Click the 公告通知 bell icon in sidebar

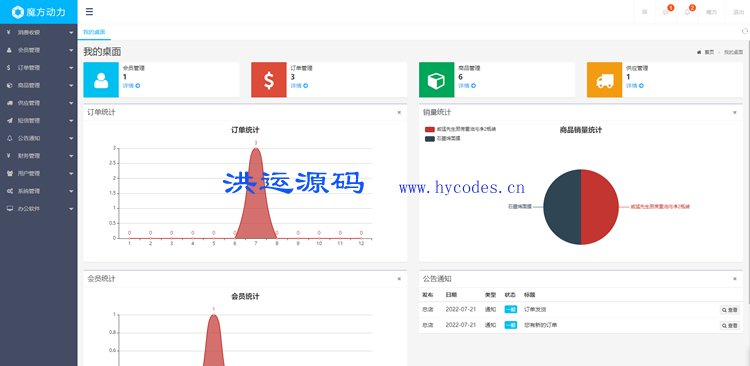(x=10, y=138)
